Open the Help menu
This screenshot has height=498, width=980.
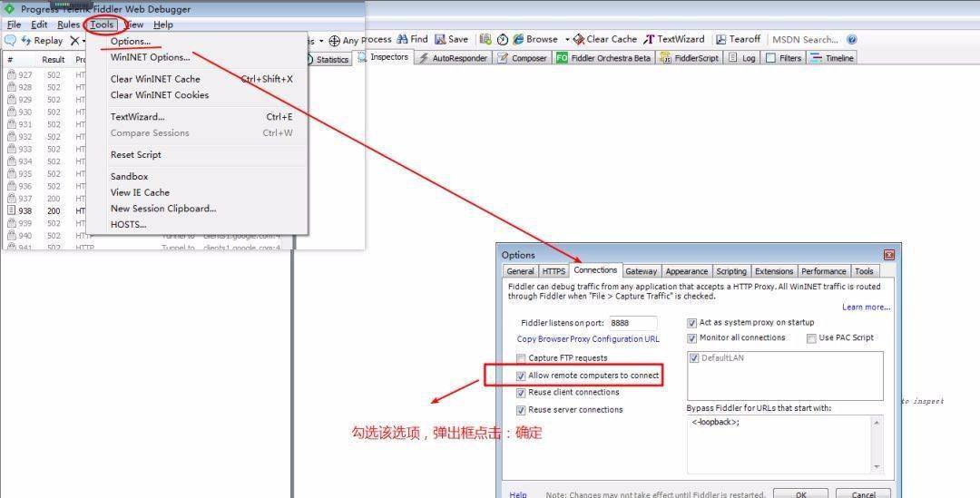163,25
